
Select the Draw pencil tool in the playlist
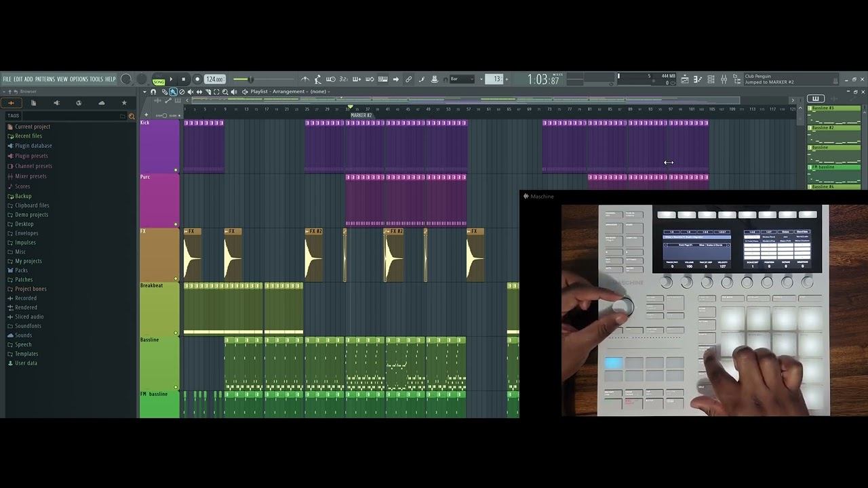165,91
